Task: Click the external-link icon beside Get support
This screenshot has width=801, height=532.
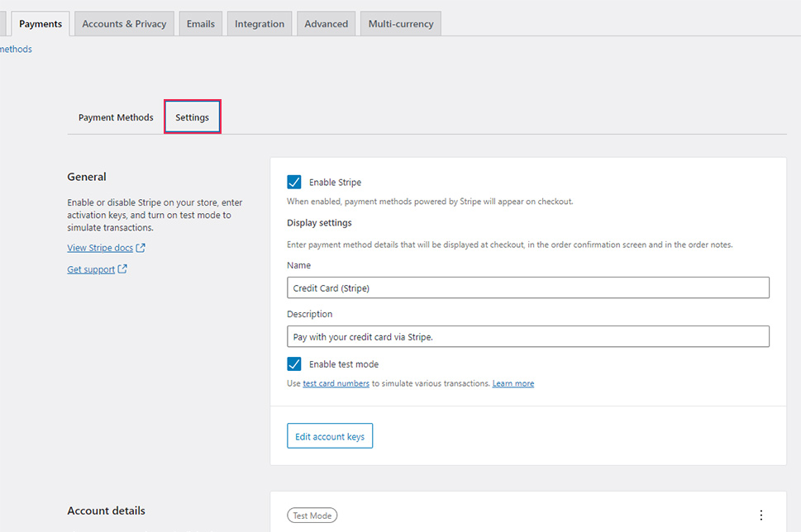Action: (122, 269)
